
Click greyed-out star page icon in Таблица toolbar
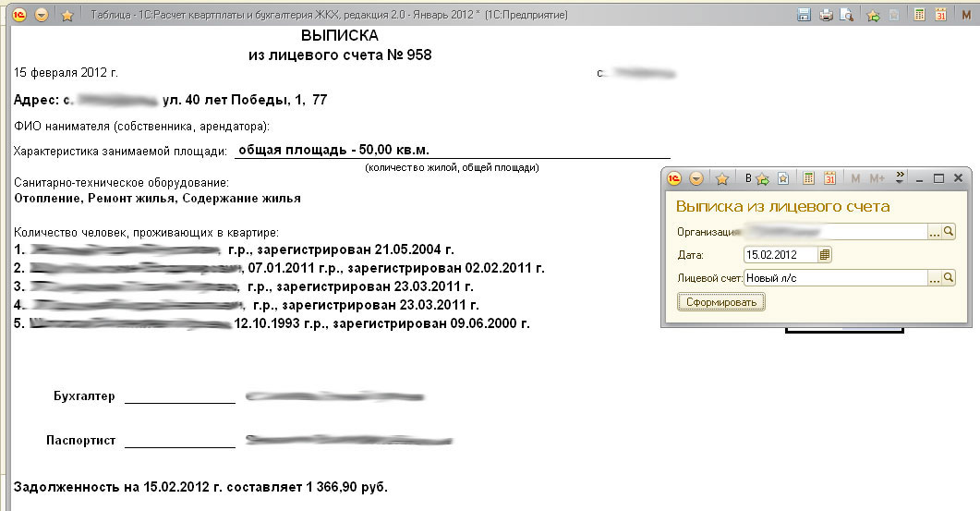tap(894, 15)
